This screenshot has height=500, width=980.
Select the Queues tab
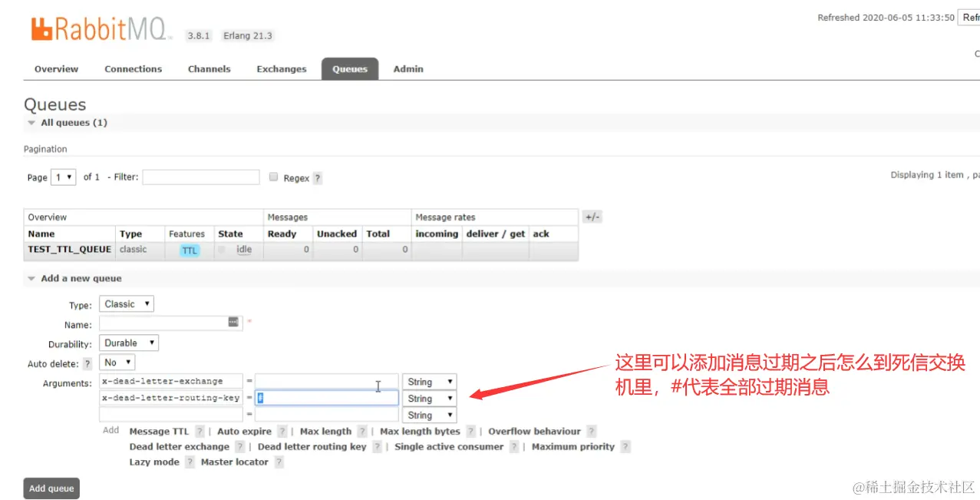coord(350,69)
